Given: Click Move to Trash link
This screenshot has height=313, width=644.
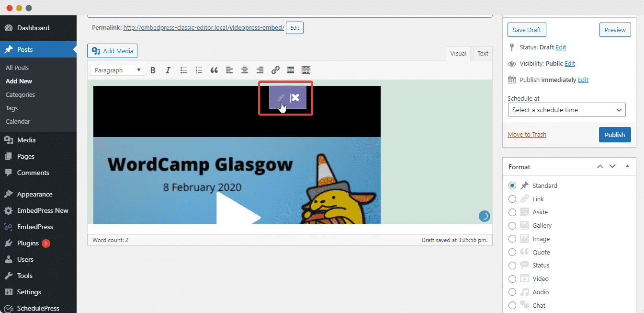Looking at the screenshot, I should point(527,135).
